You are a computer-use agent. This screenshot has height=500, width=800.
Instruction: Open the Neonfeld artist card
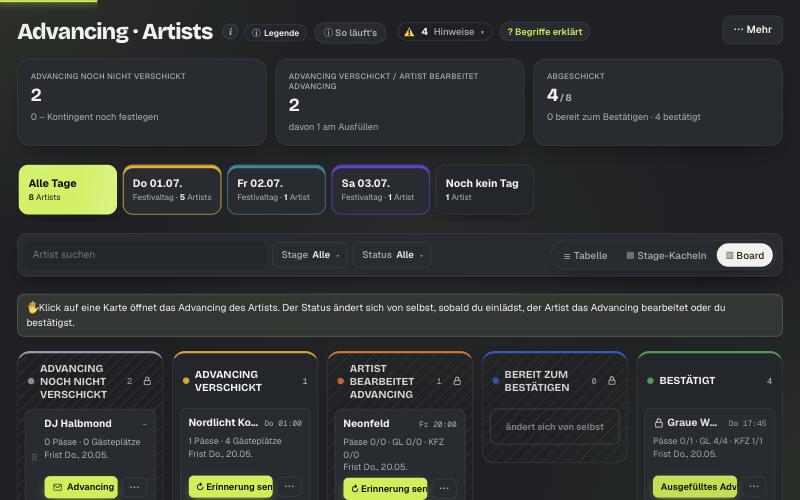(x=400, y=455)
